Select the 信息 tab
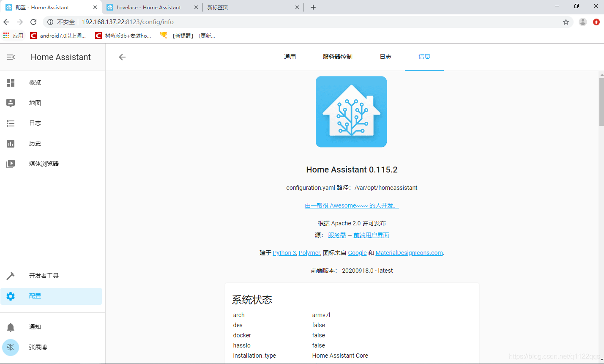Image resolution: width=604 pixels, height=364 pixels. (424, 57)
